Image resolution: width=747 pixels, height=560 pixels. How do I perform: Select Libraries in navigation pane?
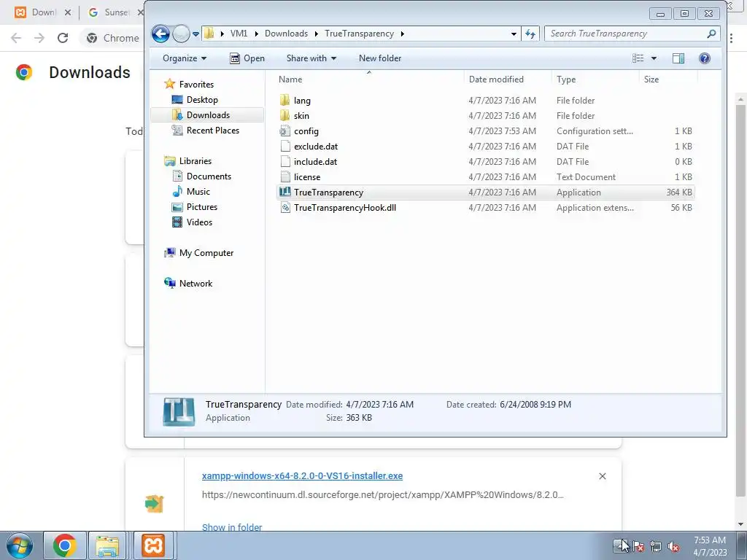point(195,161)
